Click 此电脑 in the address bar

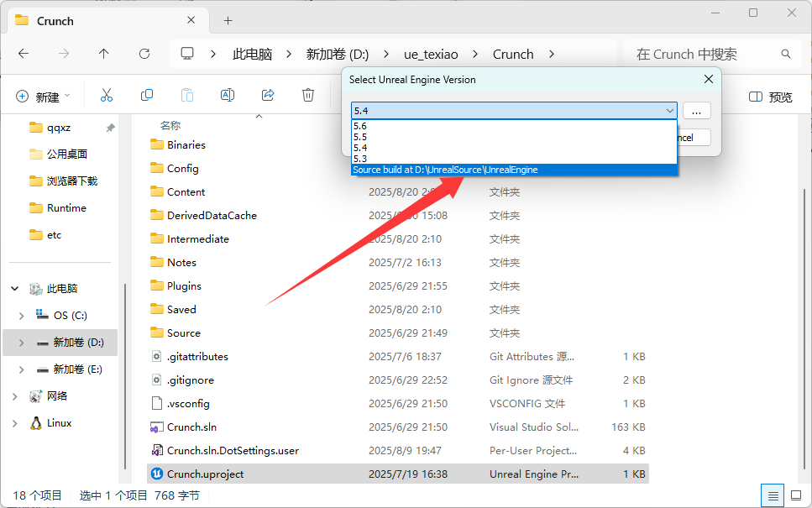(252, 55)
